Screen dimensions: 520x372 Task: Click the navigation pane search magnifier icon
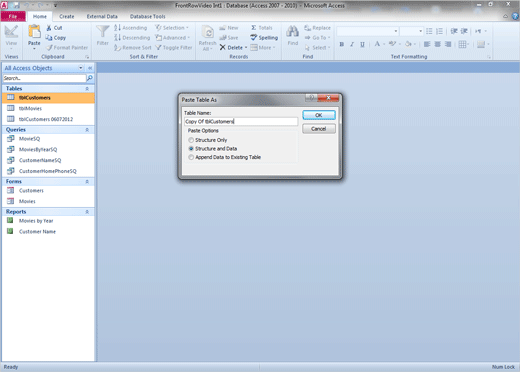(90, 78)
